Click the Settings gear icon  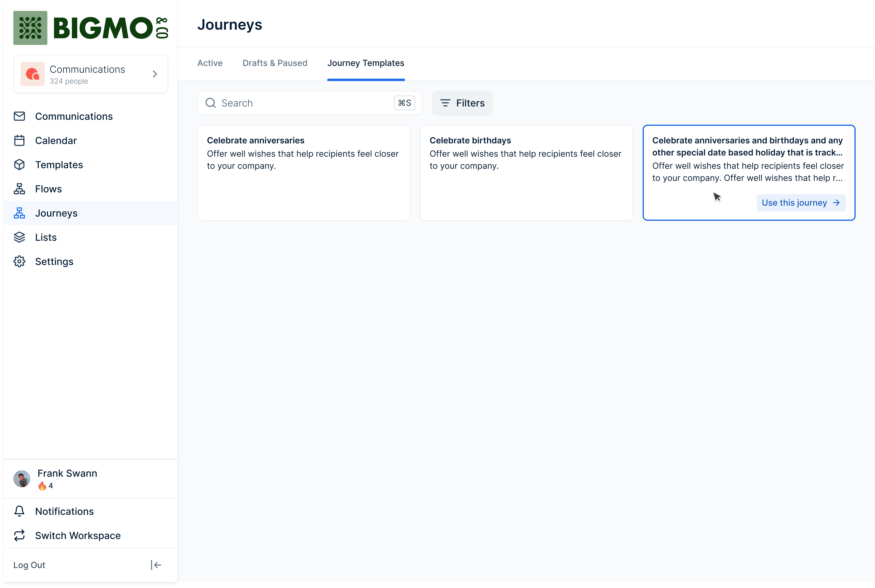19,261
